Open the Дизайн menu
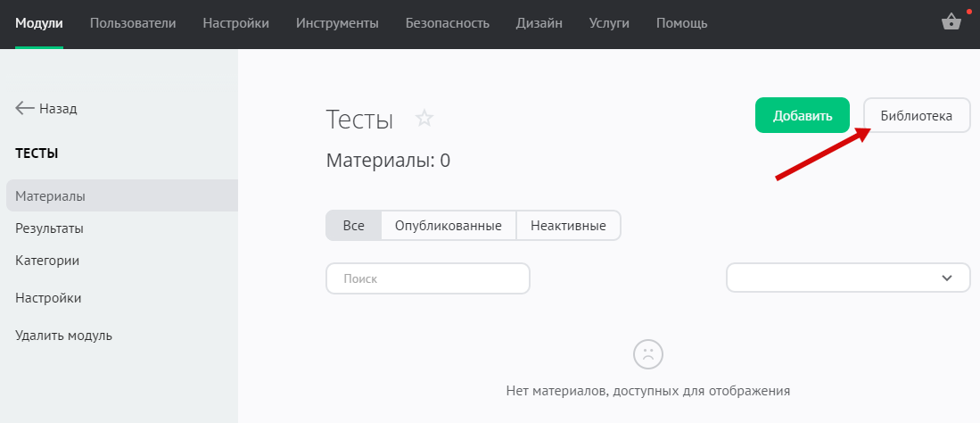 539,23
